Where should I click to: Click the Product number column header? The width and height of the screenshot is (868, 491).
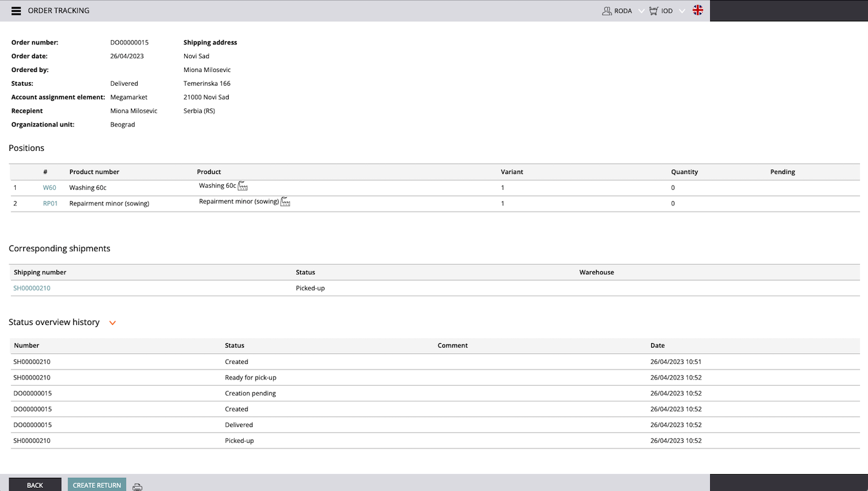click(94, 172)
